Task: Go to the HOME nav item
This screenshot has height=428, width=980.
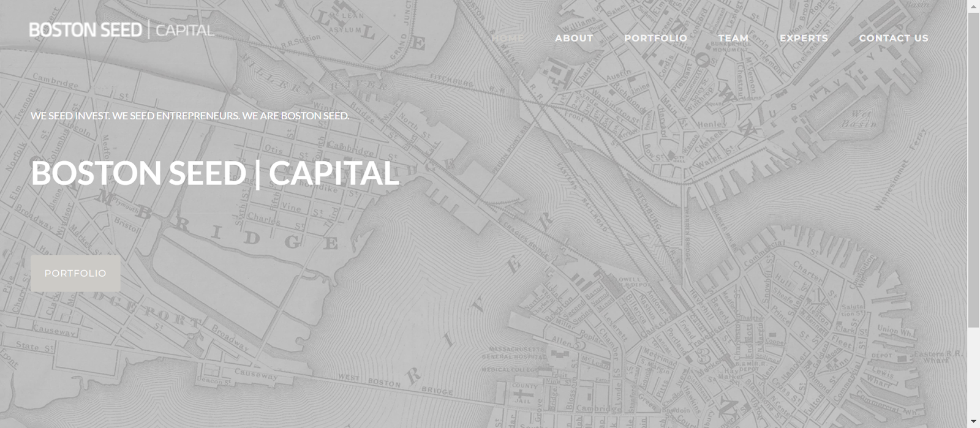Action: (x=508, y=38)
